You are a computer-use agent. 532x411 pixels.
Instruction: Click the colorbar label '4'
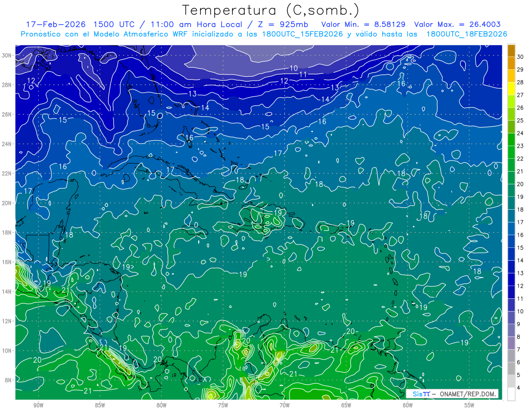[518, 388]
